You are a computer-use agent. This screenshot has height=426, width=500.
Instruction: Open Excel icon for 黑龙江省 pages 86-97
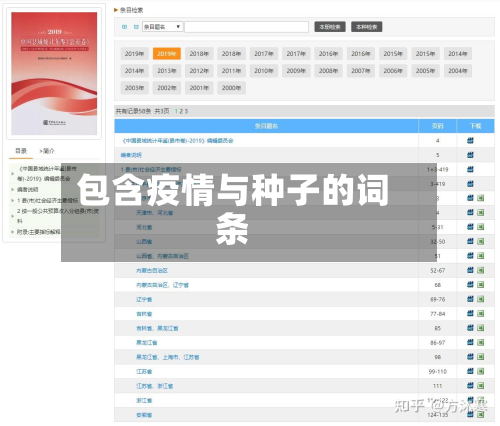(x=480, y=343)
